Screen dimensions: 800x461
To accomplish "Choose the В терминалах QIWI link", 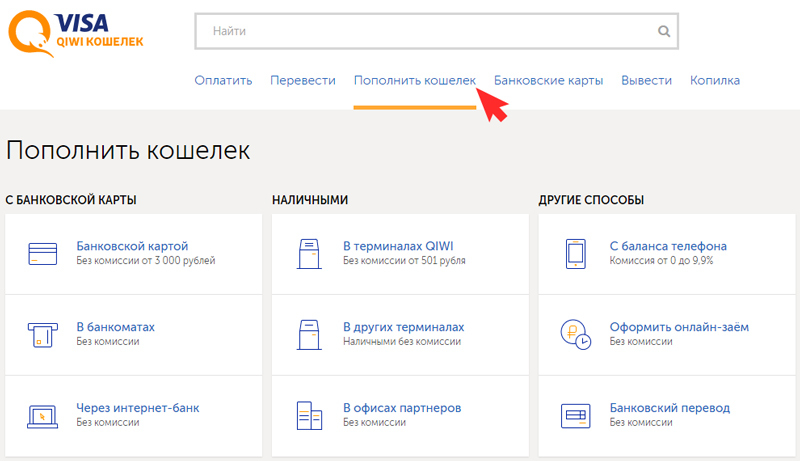I will pos(396,246).
